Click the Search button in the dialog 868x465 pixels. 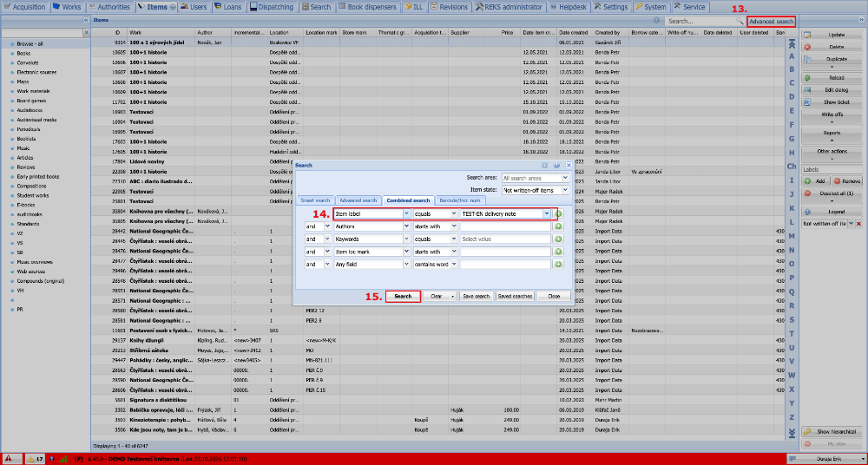point(403,296)
